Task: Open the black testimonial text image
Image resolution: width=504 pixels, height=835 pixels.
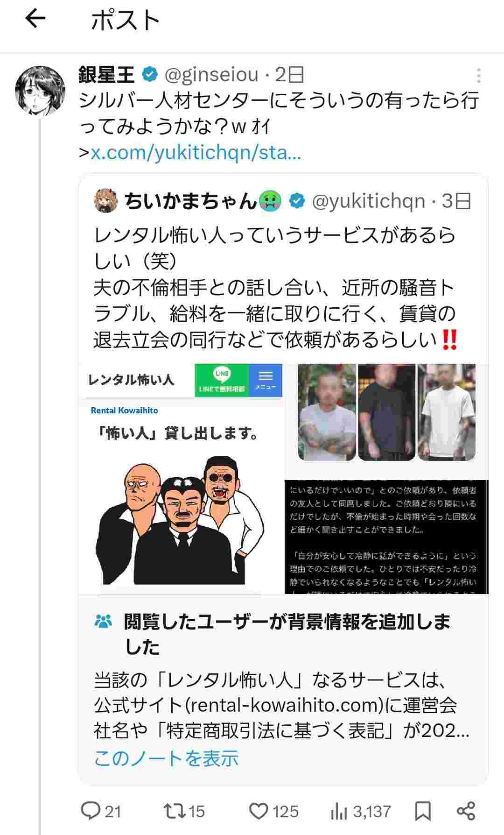Action: pyautogui.click(x=386, y=537)
